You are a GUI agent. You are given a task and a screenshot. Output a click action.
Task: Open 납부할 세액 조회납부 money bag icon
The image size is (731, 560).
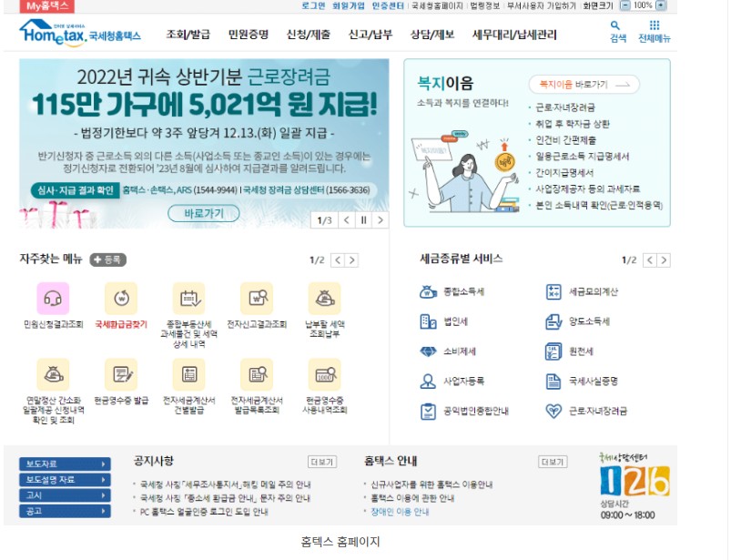[324, 299]
